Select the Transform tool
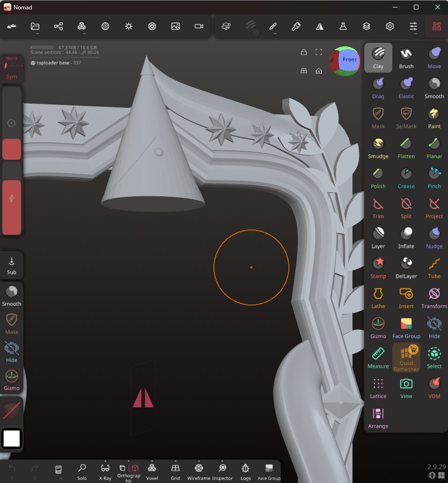 434,297
